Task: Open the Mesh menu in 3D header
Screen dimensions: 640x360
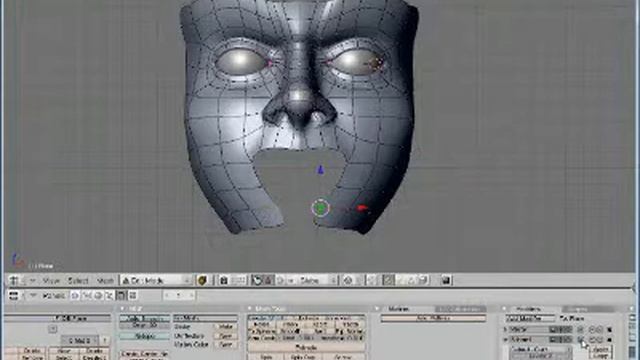Action: pos(105,281)
